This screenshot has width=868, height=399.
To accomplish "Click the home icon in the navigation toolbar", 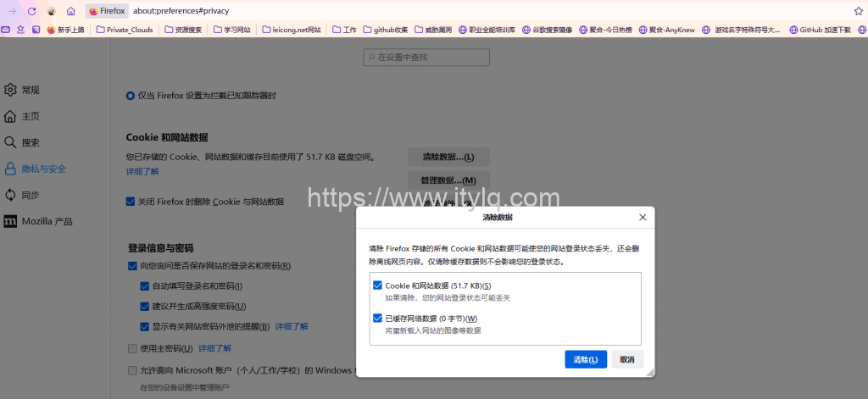I will click(70, 11).
